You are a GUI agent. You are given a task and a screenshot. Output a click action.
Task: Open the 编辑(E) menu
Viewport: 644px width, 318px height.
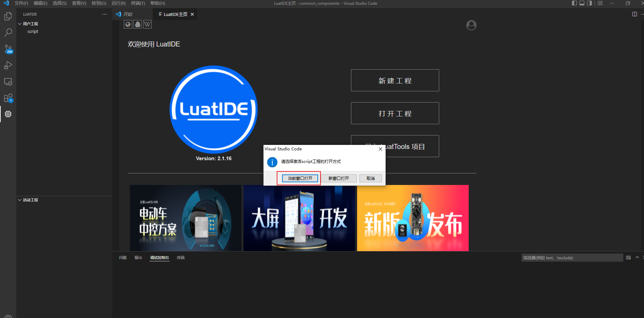pos(40,3)
